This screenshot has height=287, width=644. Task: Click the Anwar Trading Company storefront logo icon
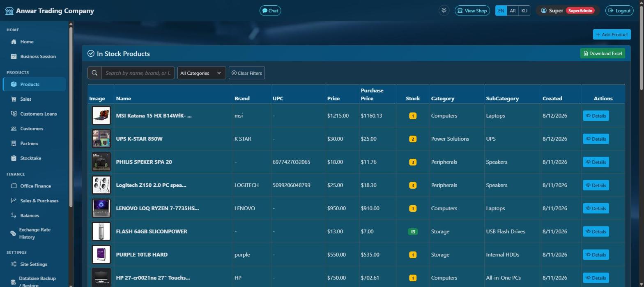pyautogui.click(x=9, y=11)
